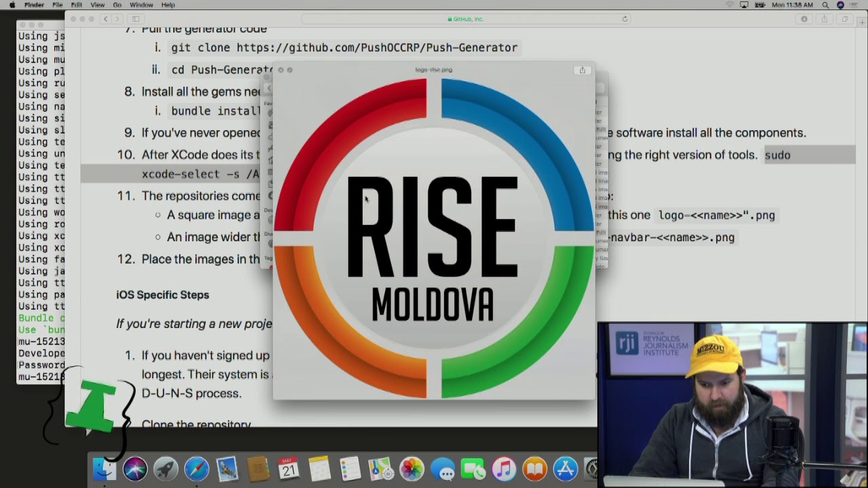The image size is (868, 488).
Task: Open Mail stamp icon in Dock
Action: pyautogui.click(x=227, y=469)
